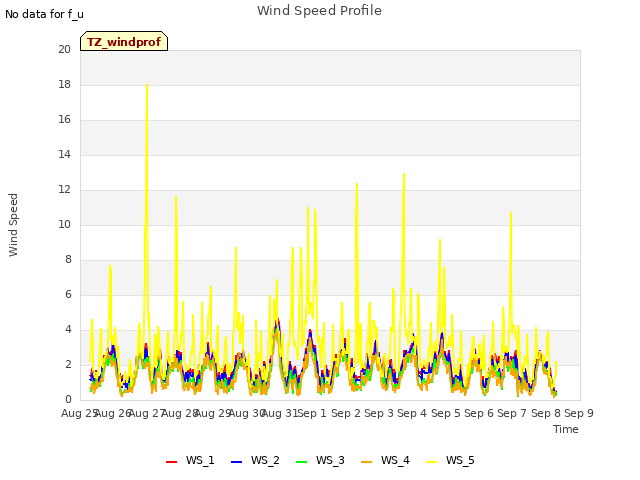Screen dimensions: 640x480
Task: Click the yellow peak near 13 on Sep 4
Action: (404, 175)
